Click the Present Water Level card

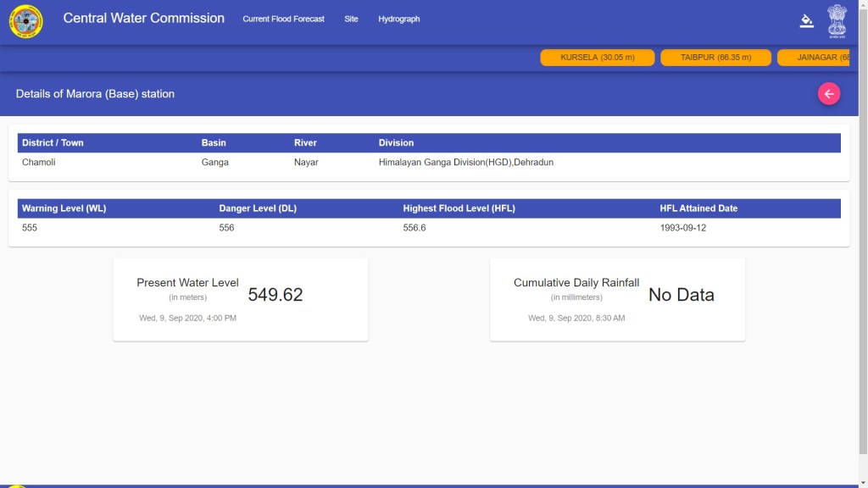click(x=240, y=300)
